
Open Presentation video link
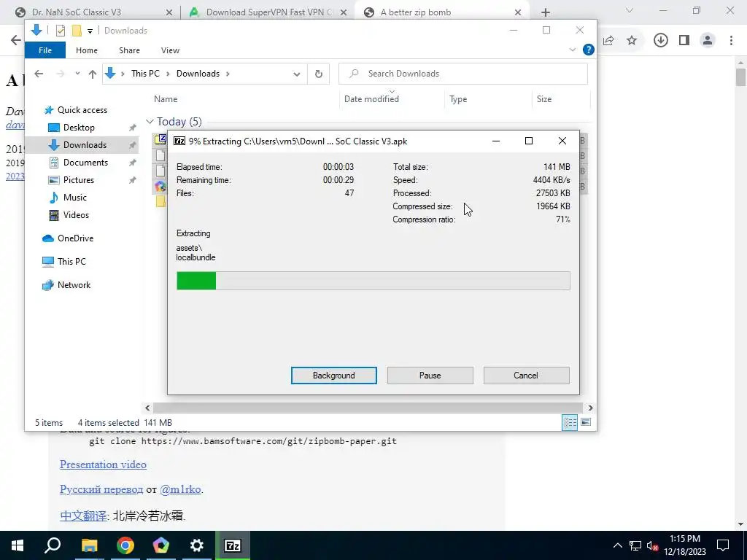(x=103, y=464)
